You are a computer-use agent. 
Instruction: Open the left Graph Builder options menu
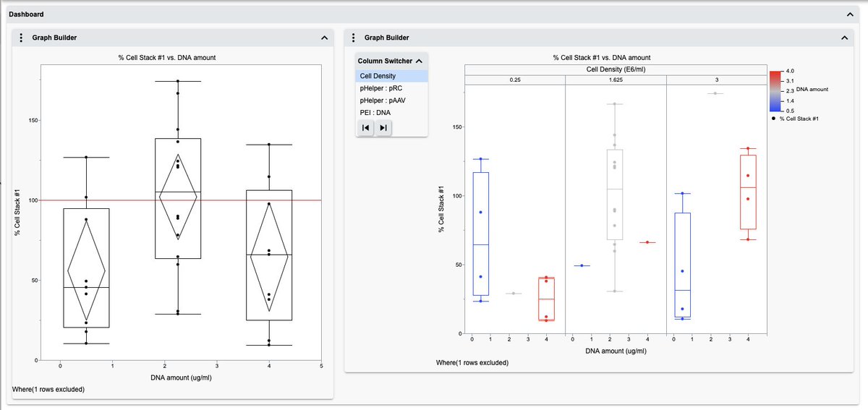(x=20, y=38)
